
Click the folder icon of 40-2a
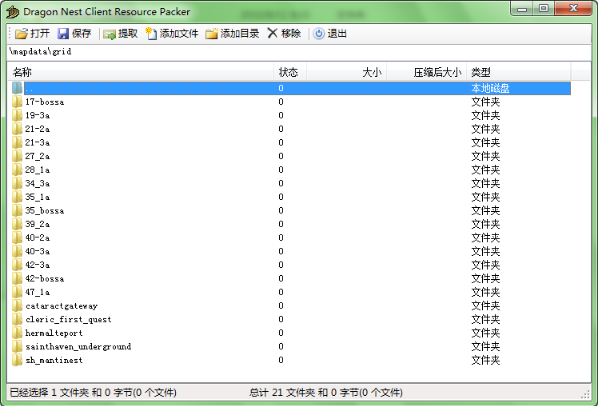click(x=17, y=238)
